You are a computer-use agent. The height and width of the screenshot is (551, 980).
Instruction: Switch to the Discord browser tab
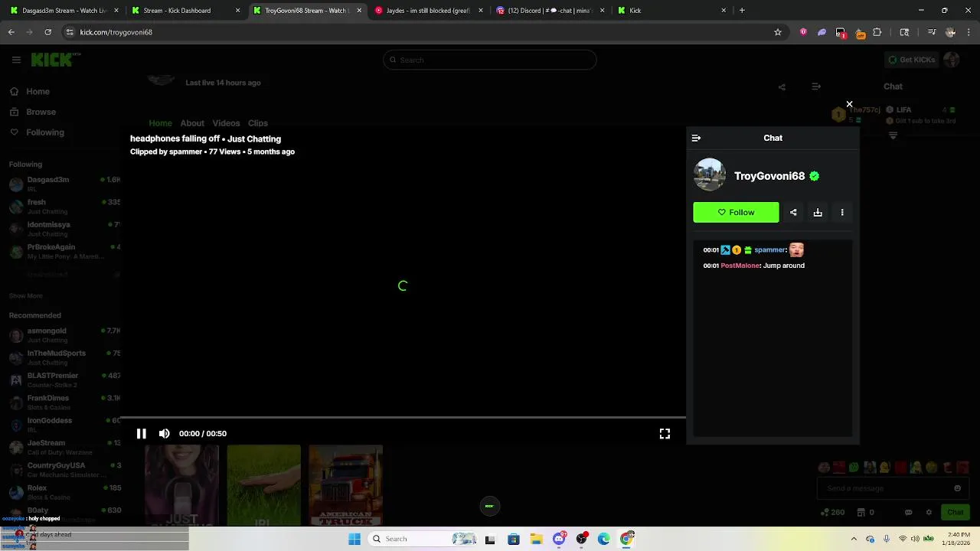(550, 11)
